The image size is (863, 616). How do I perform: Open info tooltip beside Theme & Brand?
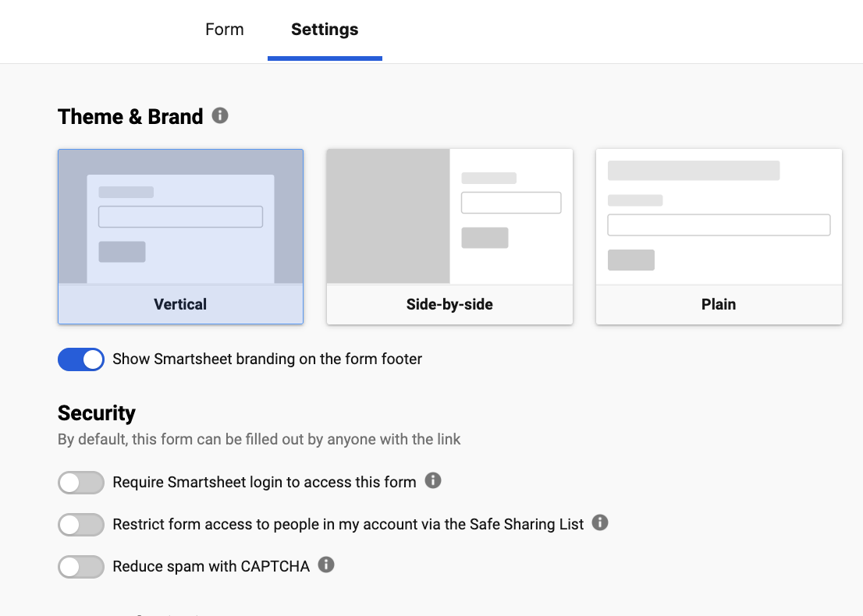point(221,116)
